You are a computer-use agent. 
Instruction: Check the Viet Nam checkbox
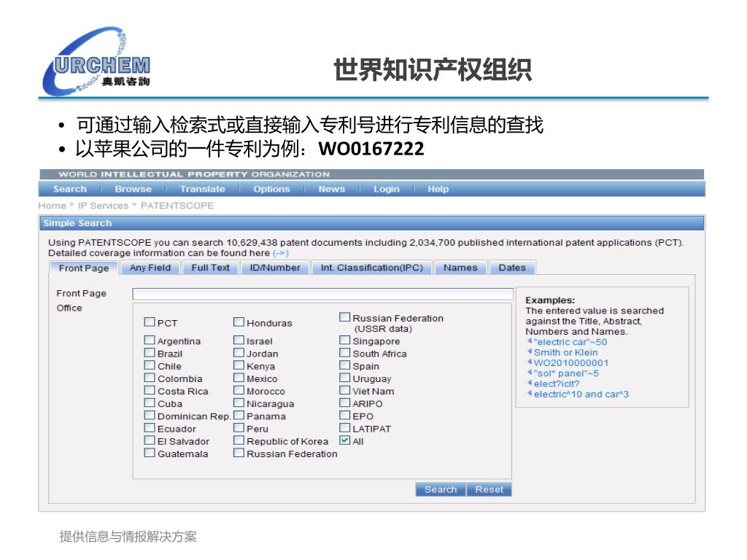click(345, 390)
